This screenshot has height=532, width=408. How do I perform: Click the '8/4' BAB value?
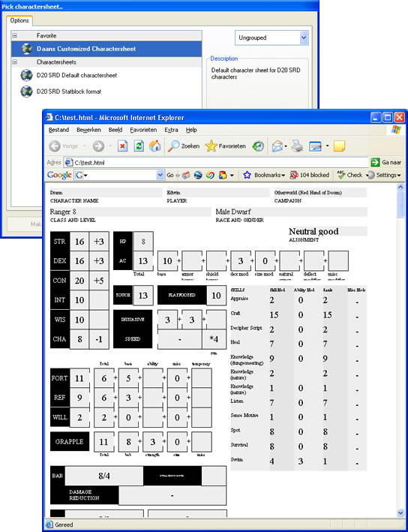pos(103,476)
